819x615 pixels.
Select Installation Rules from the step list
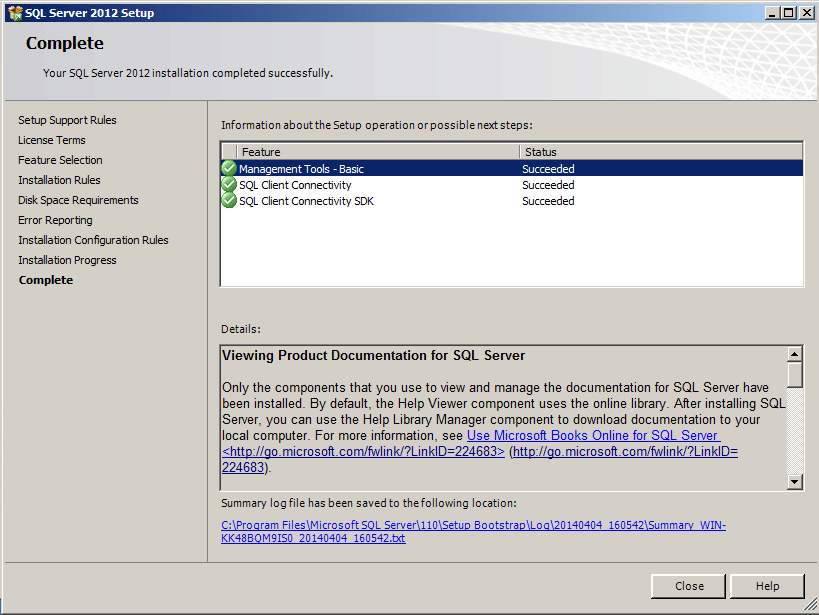58,180
